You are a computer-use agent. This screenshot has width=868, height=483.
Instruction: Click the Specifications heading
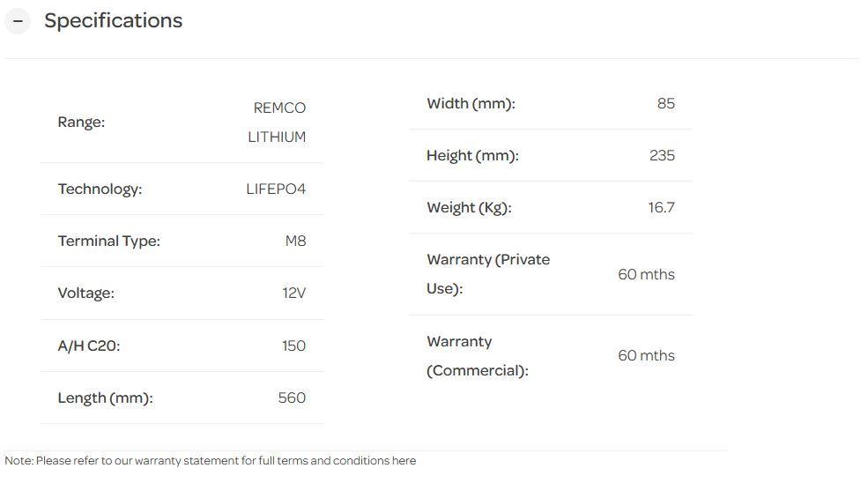113,21
